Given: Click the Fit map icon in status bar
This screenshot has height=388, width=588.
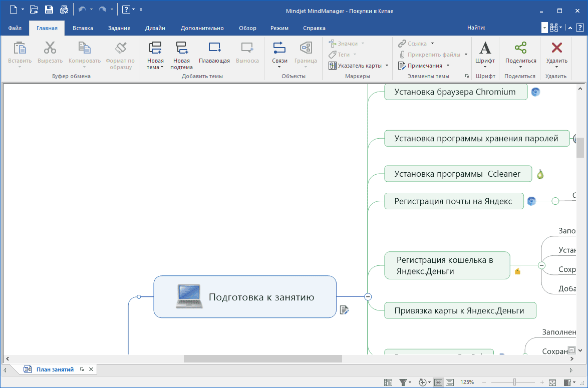Looking at the screenshot, I should click(x=552, y=382).
